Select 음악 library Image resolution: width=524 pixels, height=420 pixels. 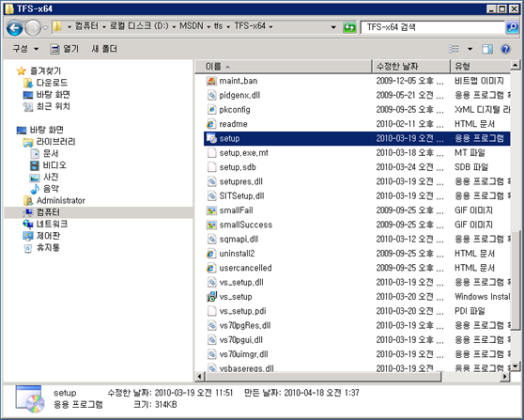coord(51,189)
